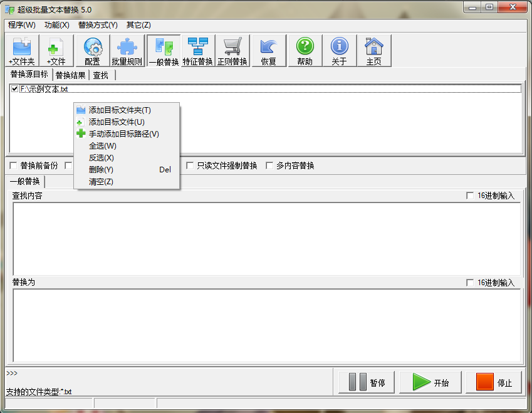This screenshot has height=413, width=532.
Task: Choose 添加目标文件夹(T) from context menu
Action: tap(127, 110)
